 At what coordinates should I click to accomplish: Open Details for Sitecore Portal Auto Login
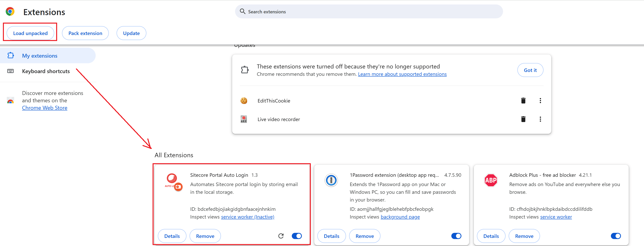[x=172, y=236]
